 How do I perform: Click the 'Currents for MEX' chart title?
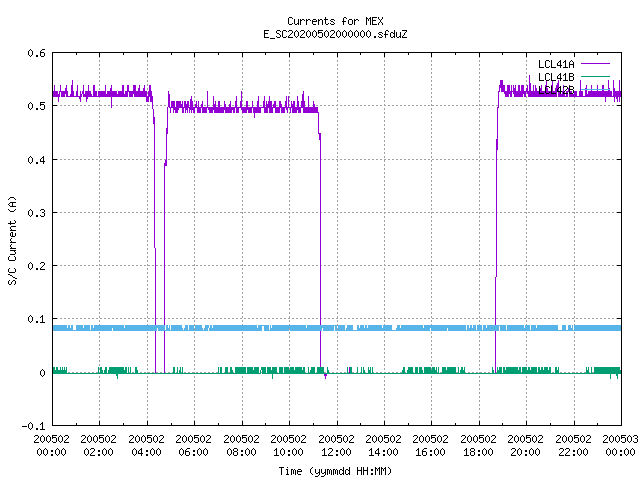click(x=335, y=21)
